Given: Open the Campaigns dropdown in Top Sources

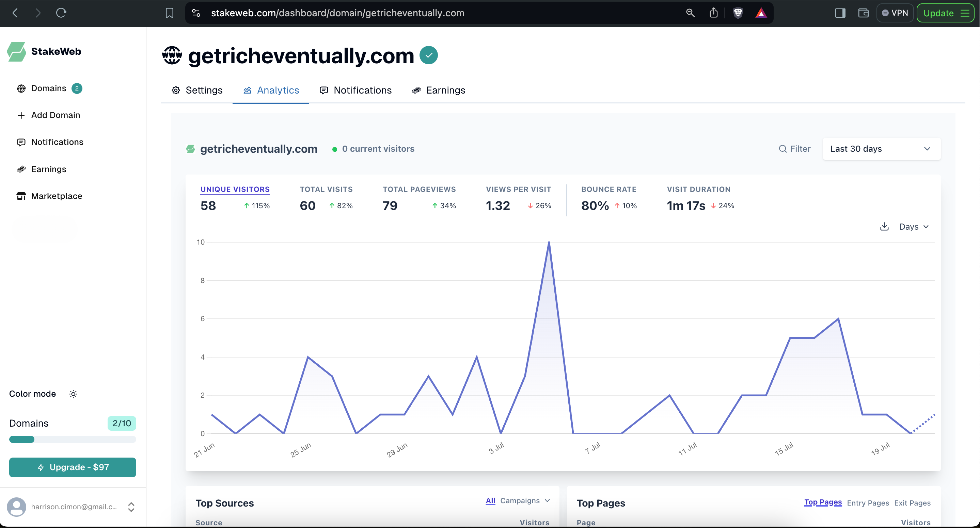Looking at the screenshot, I should [x=525, y=501].
